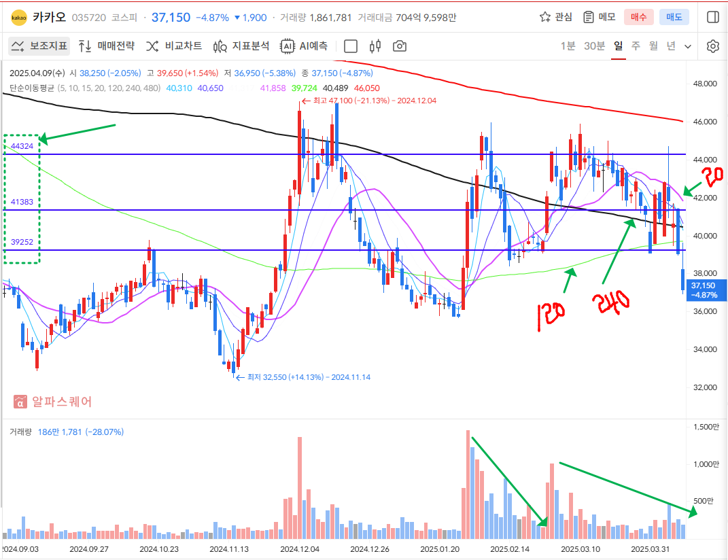Open 보조지표 indicators tool
The height and width of the screenshot is (560, 728).
(39, 46)
